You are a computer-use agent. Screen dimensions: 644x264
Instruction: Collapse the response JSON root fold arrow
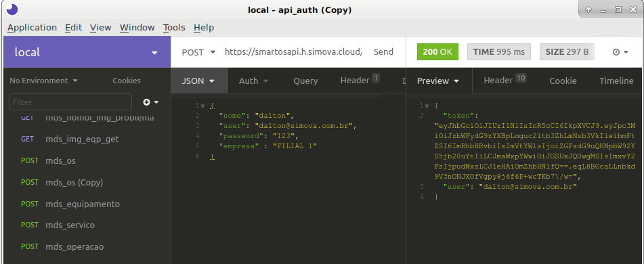pos(427,106)
